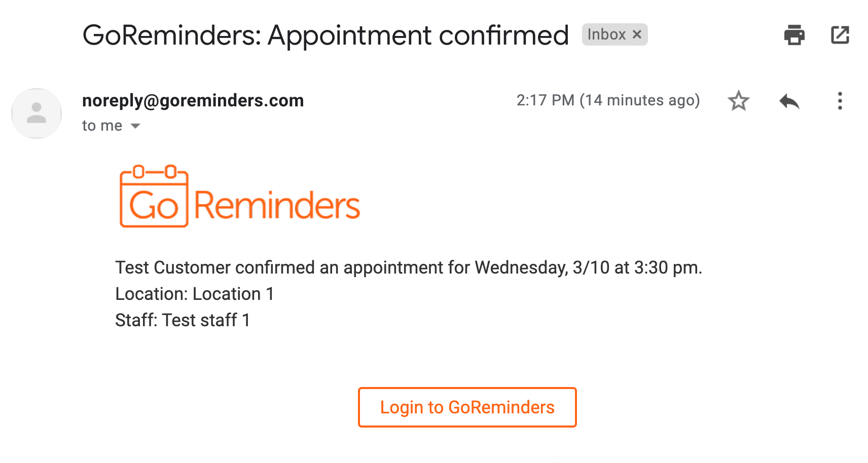Reply to noreply@goreminders.com
This screenshot has height=463, width=868.
(x=789, y=101)
